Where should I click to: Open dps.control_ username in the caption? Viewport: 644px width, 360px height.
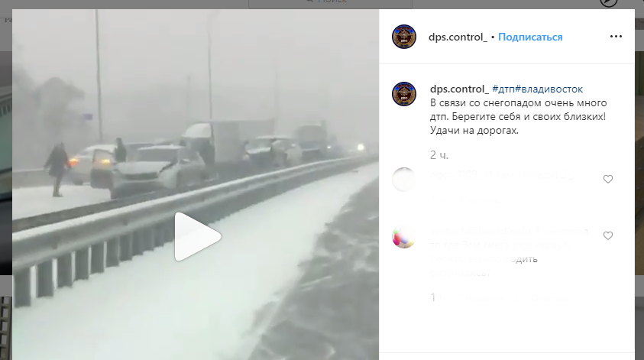click(x=459, y=89)
